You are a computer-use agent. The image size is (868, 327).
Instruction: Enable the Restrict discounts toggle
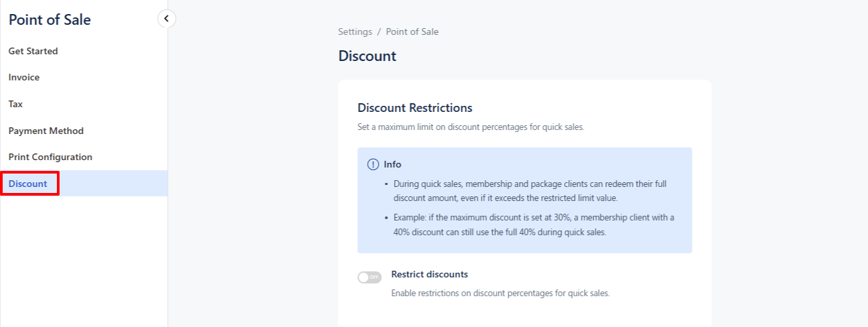pos(369,277)
